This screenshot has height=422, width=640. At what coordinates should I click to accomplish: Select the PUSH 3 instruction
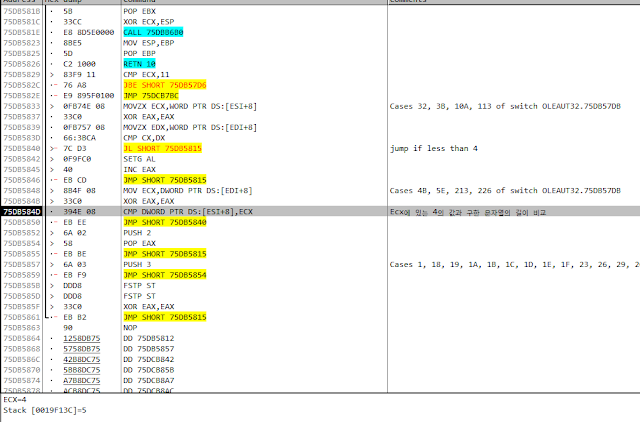pos(137,264)
